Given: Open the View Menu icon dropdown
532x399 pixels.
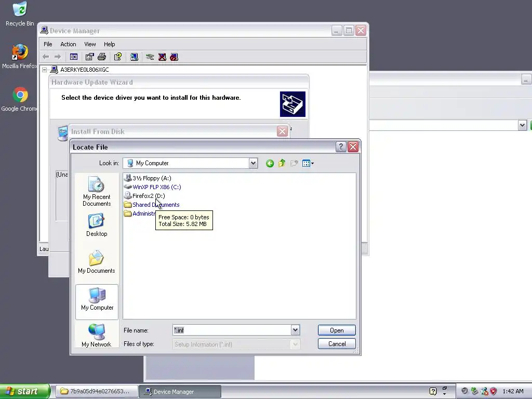Looking at the screenshot, I should point(308,164).
